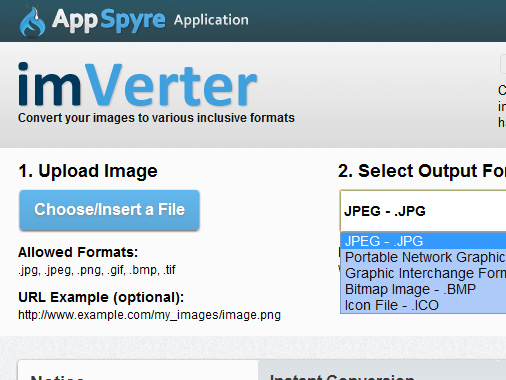Viewport: 506px width, 380px height.
Task: Click the URL Example (optional) label
Action: click(x=101, y=297)
